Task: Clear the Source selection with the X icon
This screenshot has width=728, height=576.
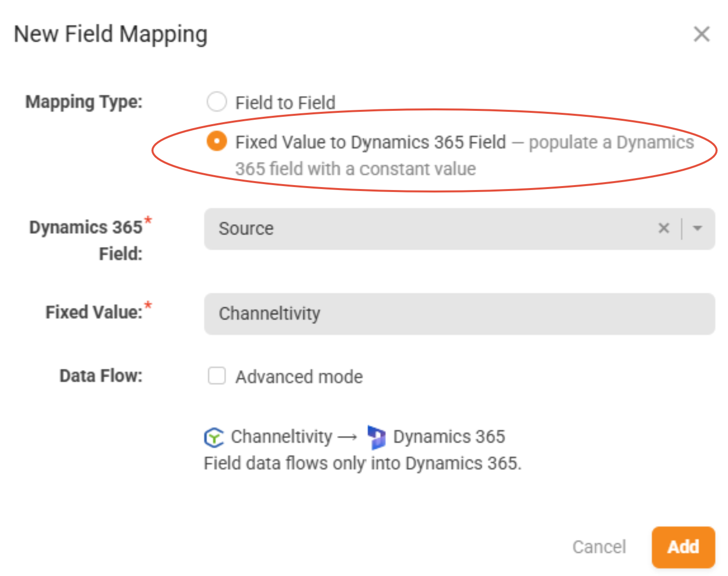Action: point(664,228)
